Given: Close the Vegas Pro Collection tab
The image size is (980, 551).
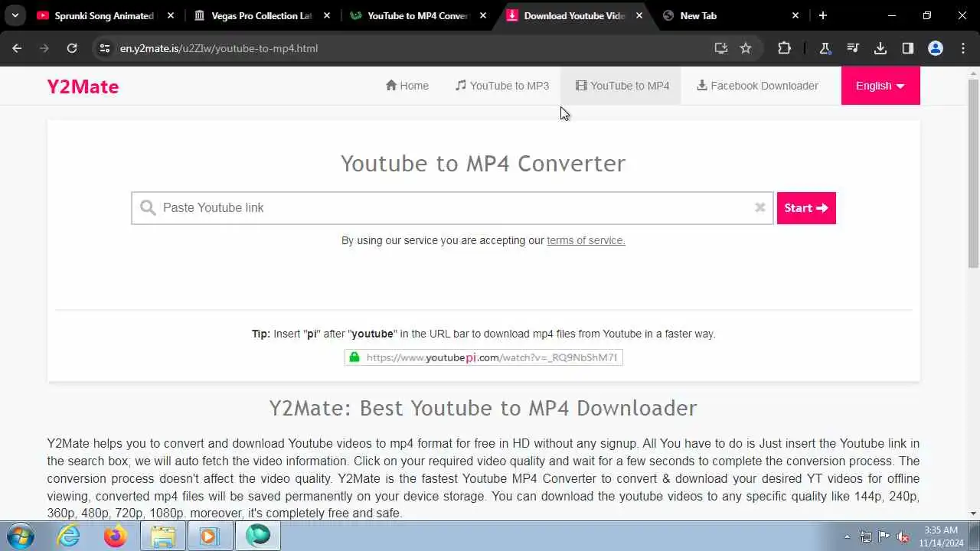Looking at the screenshot, I should click(327, 15).
